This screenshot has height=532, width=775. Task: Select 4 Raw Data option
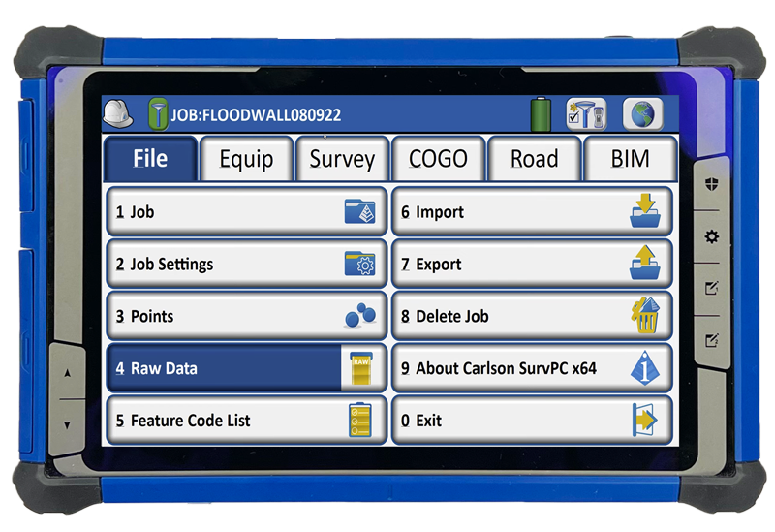(x=246, y=369)
